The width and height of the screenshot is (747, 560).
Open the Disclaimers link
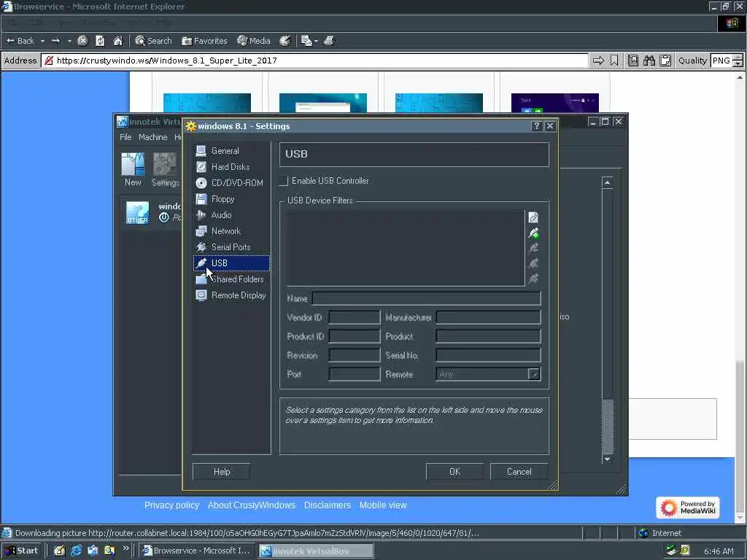pos(328,505)
